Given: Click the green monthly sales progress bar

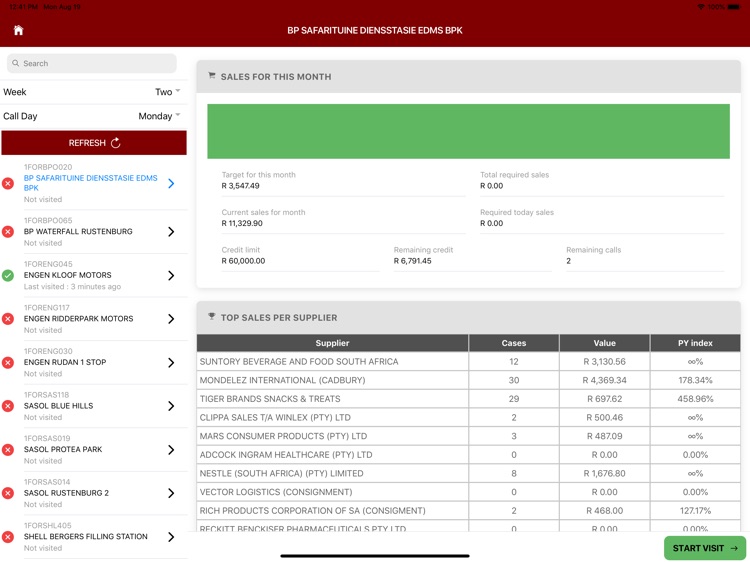Looking at the screenshot, I should 468,131.
